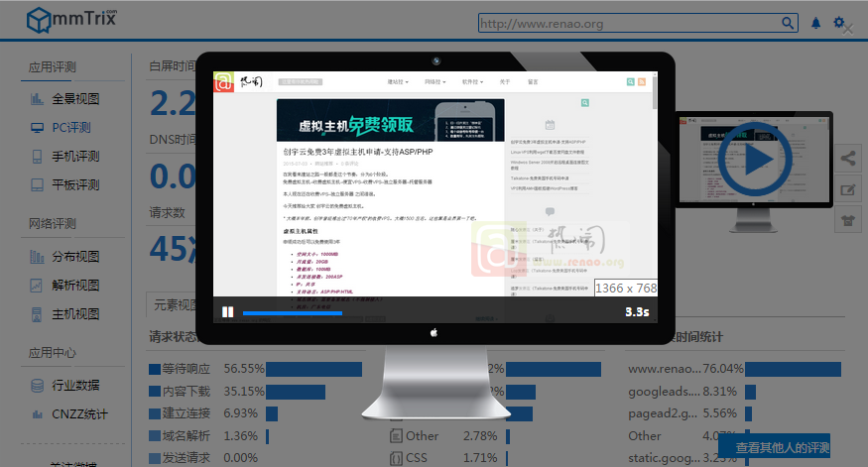Click the red @ logo in the video
868x467 pixels.
(223, 82)
